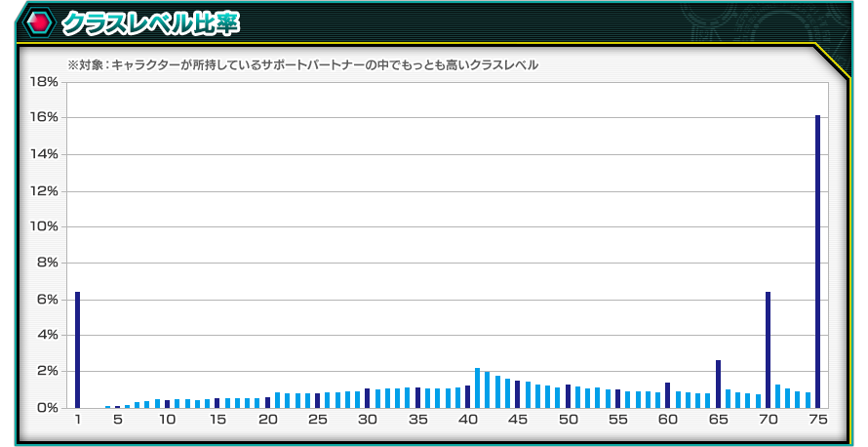The width and height of the screenshot is (868, 447).
Task: Click the x-axis label 55
Action: [x=617, y=420]
